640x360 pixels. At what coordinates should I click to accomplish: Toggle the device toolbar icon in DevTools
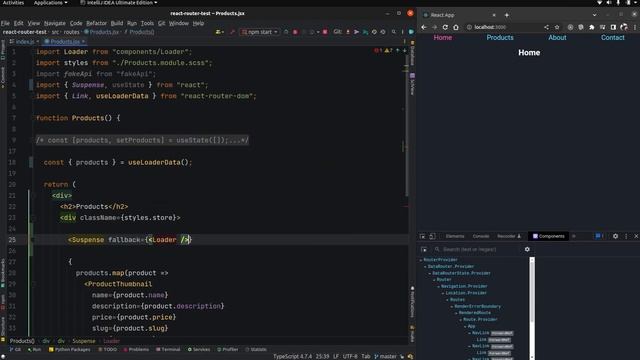click(x=432, y=236)
